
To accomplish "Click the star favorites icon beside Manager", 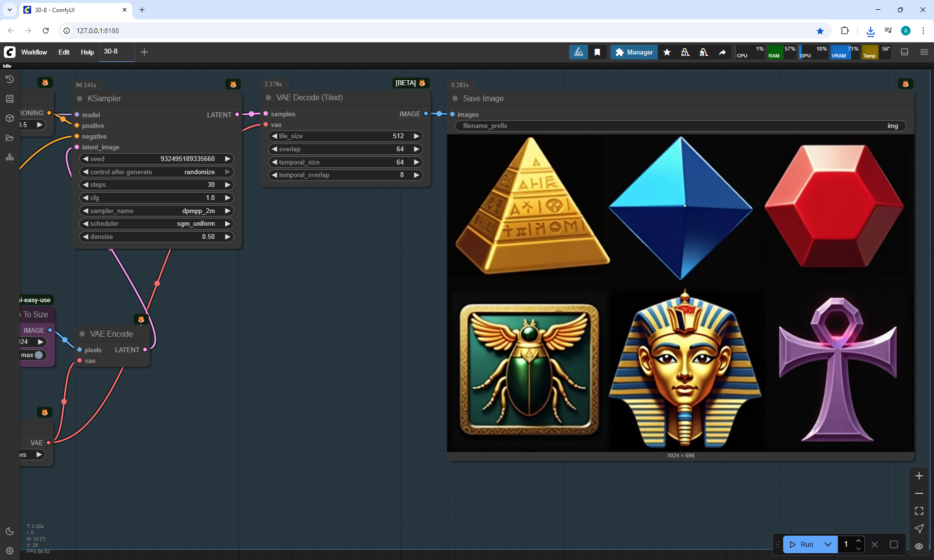I will click(x=667, y=52).
